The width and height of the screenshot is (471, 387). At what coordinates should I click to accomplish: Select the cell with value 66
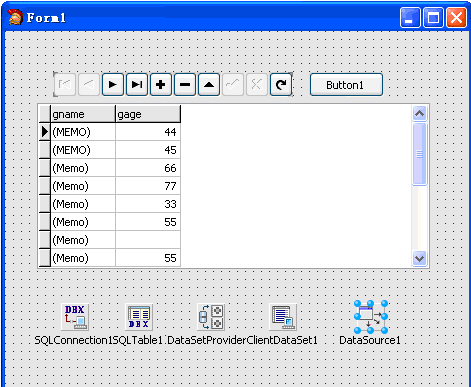pyautogui.click(x=148, y=168)
